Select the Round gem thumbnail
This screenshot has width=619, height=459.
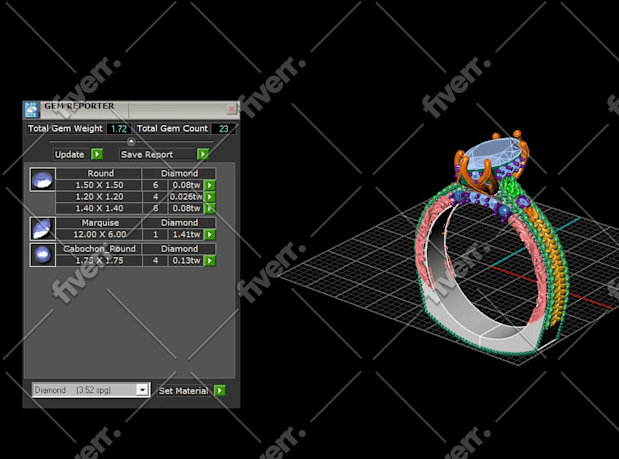43,180
